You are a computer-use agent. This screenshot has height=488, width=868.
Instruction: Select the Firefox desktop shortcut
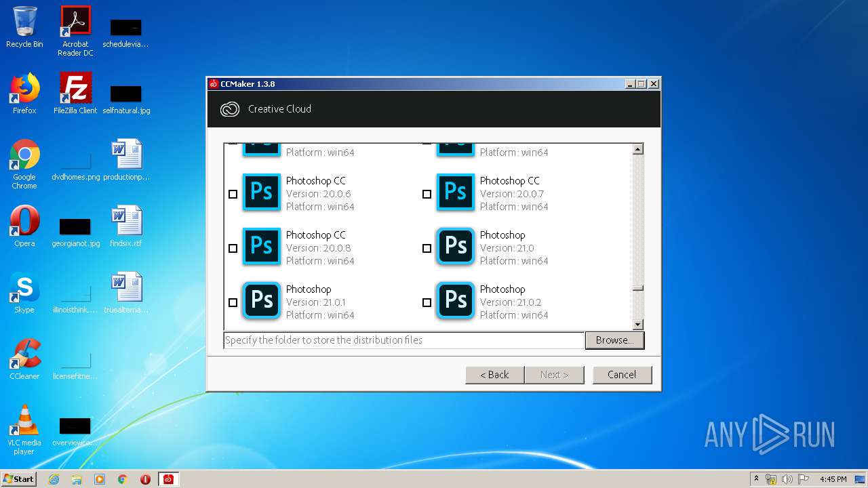click(x=24, y=94)
